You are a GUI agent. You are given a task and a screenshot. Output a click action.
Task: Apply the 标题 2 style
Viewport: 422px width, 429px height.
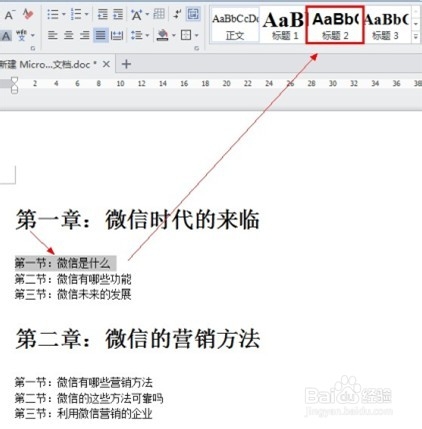coord(335,25)
